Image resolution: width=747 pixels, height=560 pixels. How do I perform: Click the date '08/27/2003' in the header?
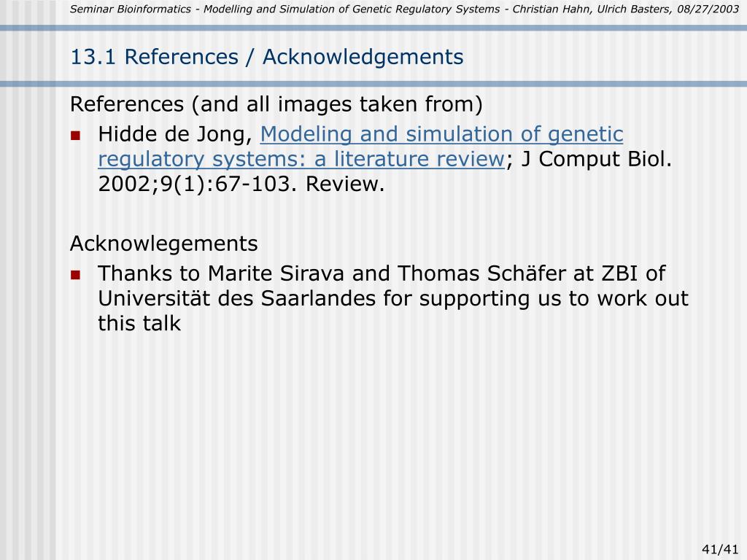click(x=708, y=9)
